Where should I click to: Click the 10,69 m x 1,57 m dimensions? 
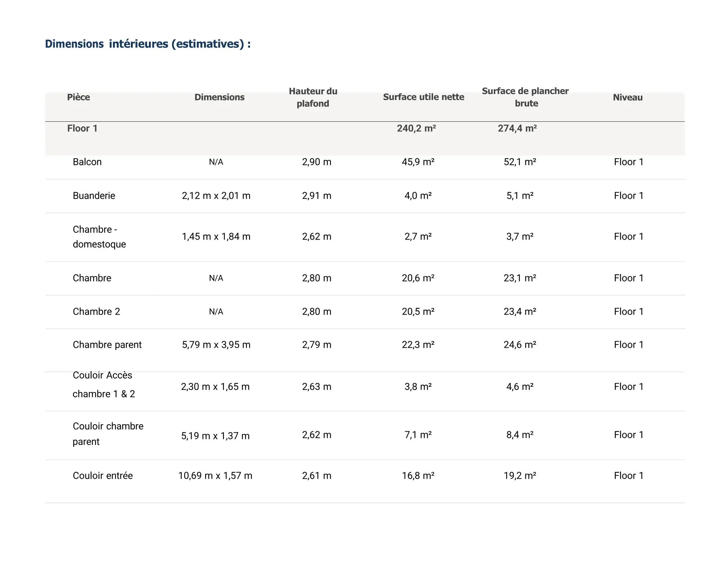pos(215,476)
